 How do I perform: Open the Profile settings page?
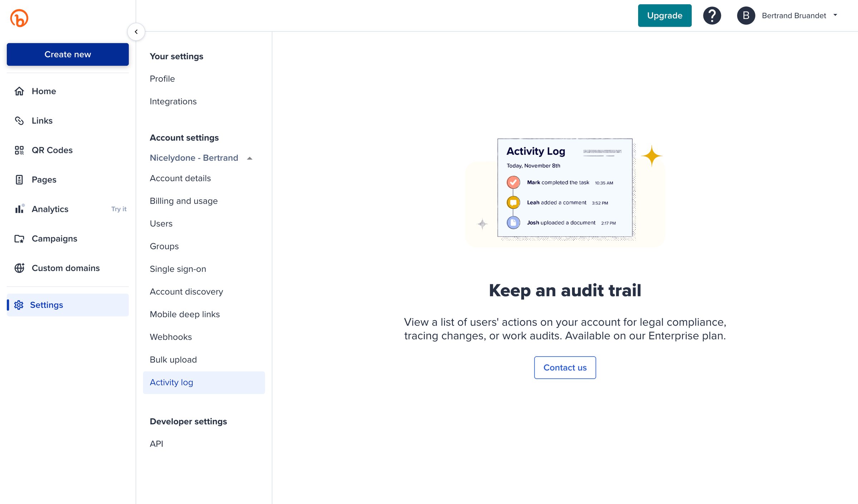(162, 79)
